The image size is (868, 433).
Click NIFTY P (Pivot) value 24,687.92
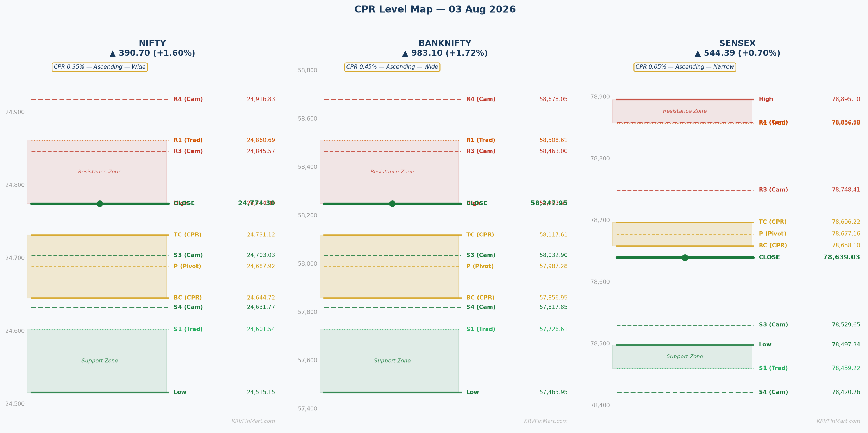[x=261, y=266]
